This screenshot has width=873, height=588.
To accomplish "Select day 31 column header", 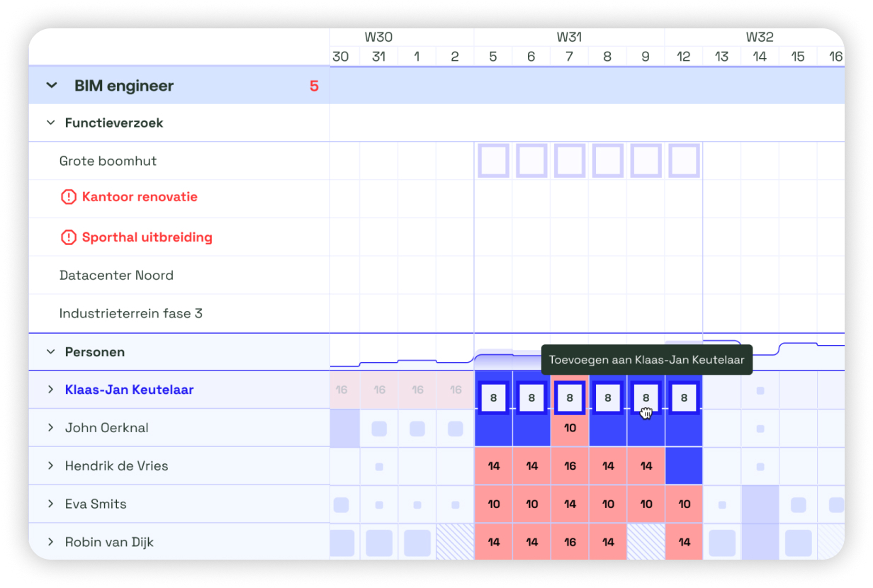I will (379, 56).
